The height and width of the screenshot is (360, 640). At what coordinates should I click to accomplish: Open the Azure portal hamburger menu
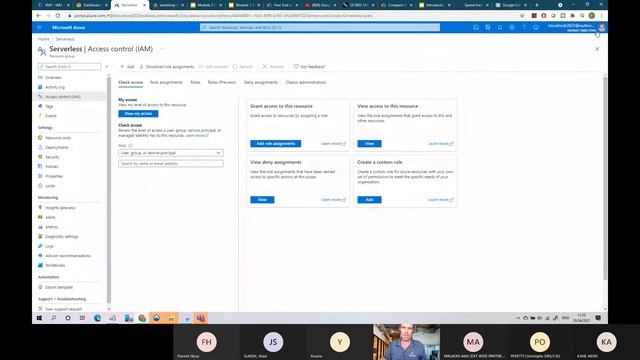tap(40, 27)
